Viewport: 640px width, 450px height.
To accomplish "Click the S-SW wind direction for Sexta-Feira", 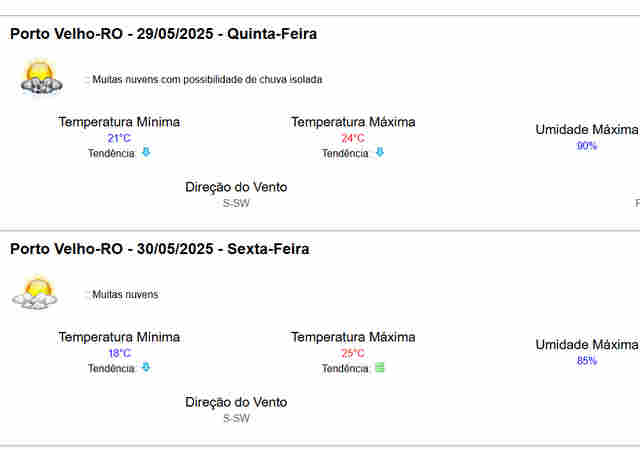I will (x=236, y=418).
